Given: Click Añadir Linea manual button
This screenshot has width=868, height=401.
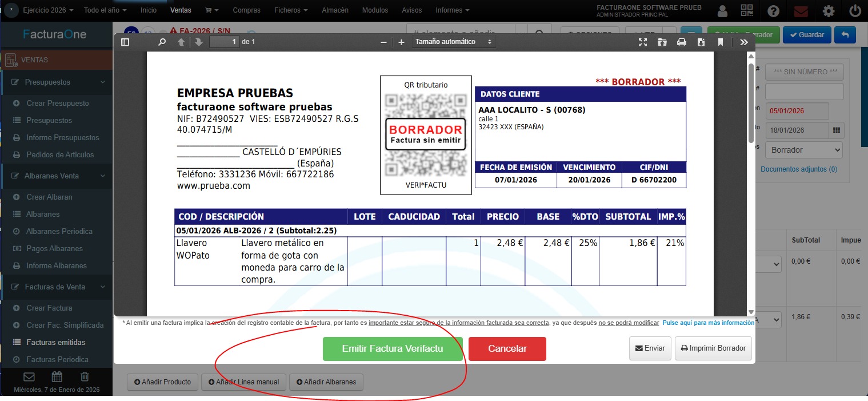Looking at the screenshot, I should pos(243,382).
